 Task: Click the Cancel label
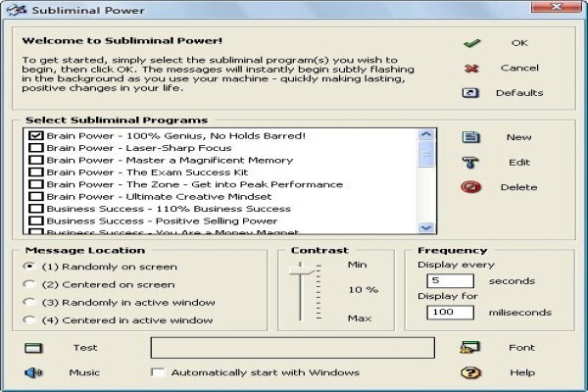point(519,68)
